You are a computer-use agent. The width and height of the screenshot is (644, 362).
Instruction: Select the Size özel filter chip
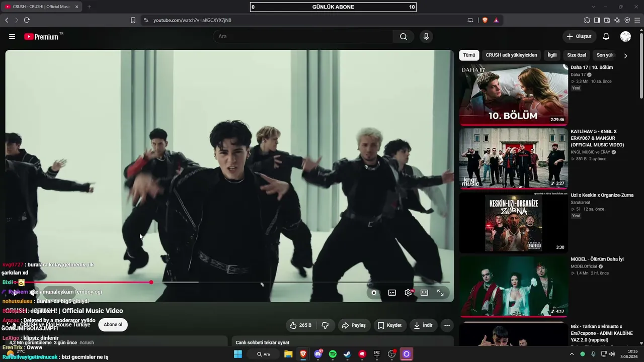pos(577,55)
